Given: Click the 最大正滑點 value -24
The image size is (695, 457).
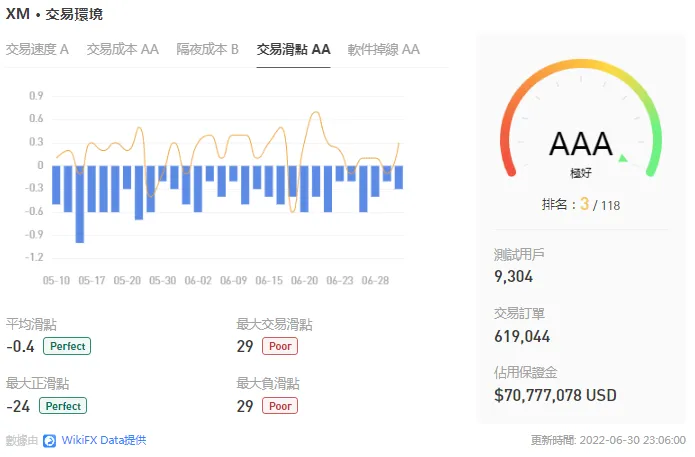Looking at the screenshot, I should coord(18,406).
